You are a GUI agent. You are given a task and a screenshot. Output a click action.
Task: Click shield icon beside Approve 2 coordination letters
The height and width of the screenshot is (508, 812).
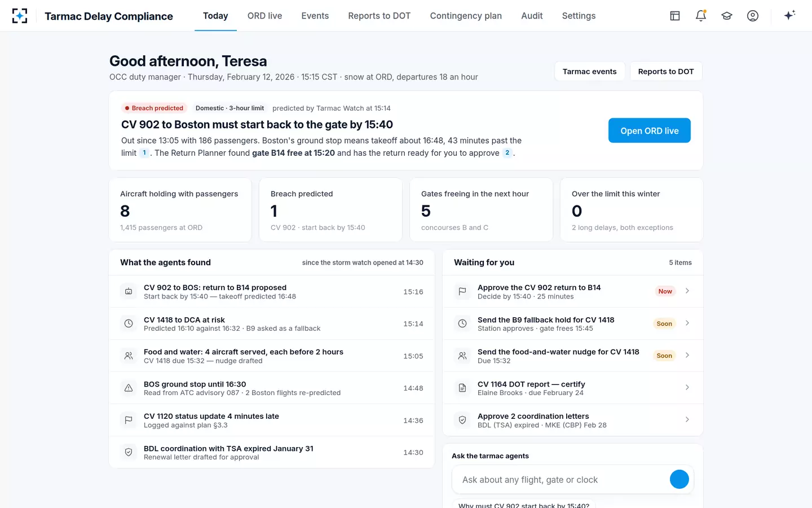(x=462, y=421)
